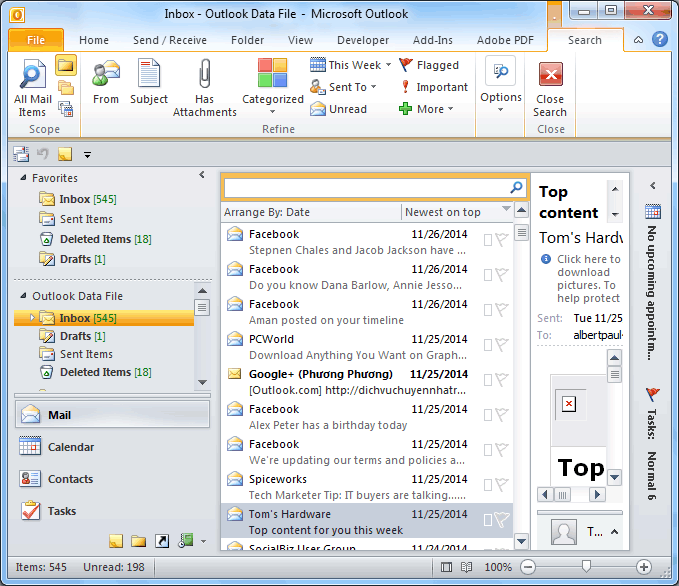Image resolution: width=679 pixels, height=586 pixels.
Task: Toggle category box on PCWorld message
Action: 488,345
